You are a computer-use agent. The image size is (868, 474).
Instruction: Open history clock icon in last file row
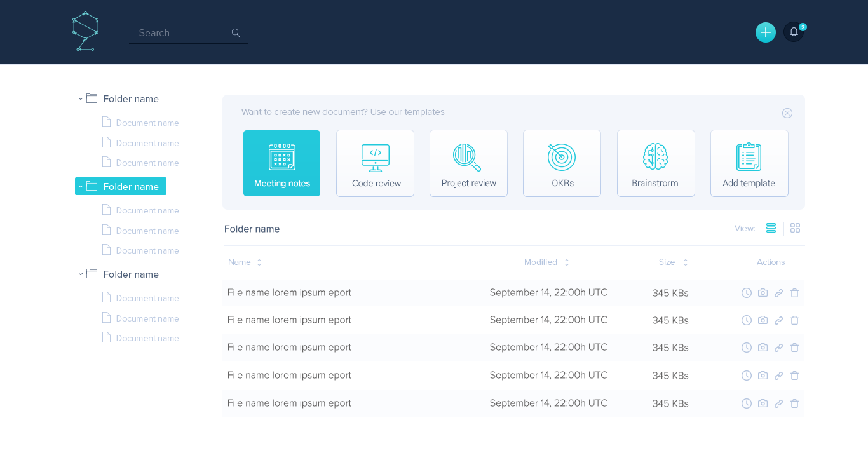[x=747, y=403]
